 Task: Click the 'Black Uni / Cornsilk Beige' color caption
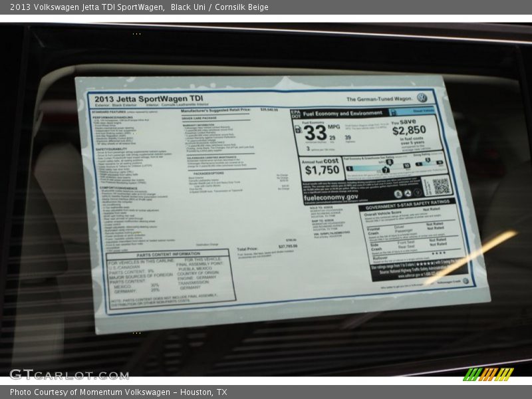[x=219, y=7]
